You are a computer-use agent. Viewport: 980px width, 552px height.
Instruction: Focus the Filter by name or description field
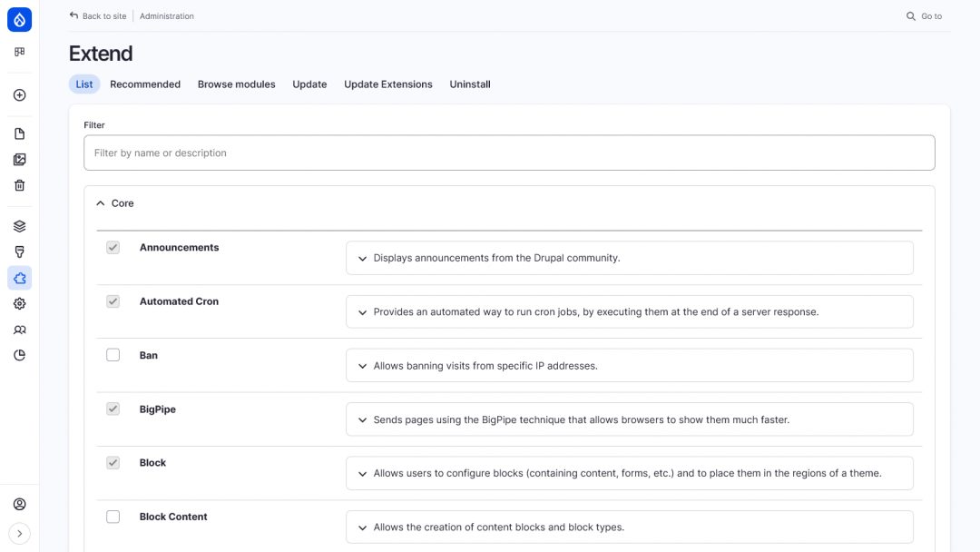click(509, 153)
